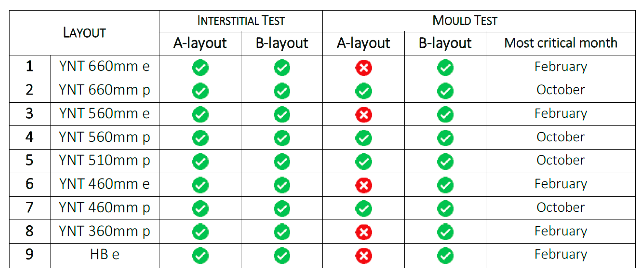Click October in the YNT 560mm p row
This screenshot has width=644, height=277.
click(560, 137)
